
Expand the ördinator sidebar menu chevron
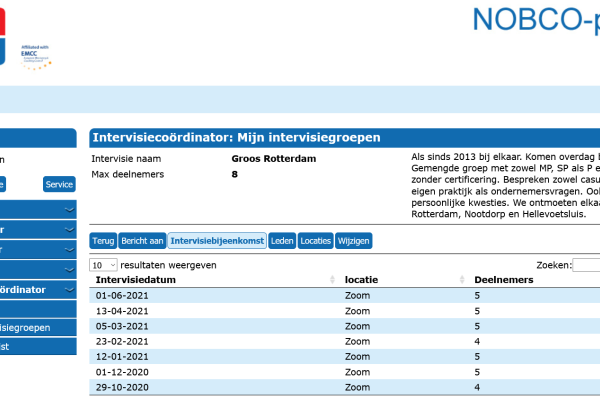pyautogui.click(x=69, y=290)
